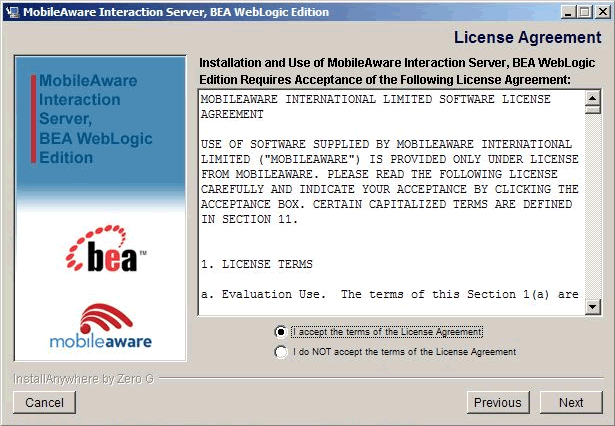Click 'MOBILEAWARE INTERNATIONAL LIMITED SOFTWARE LICENSE' line
The height and width of the screenshot is (426, 615).
click(375, 99)
